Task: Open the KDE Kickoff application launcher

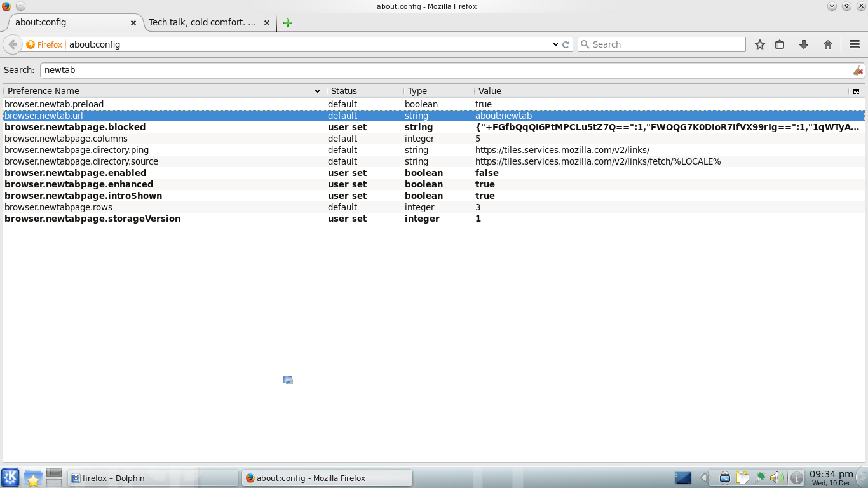Action: click(x=10, y=478)
